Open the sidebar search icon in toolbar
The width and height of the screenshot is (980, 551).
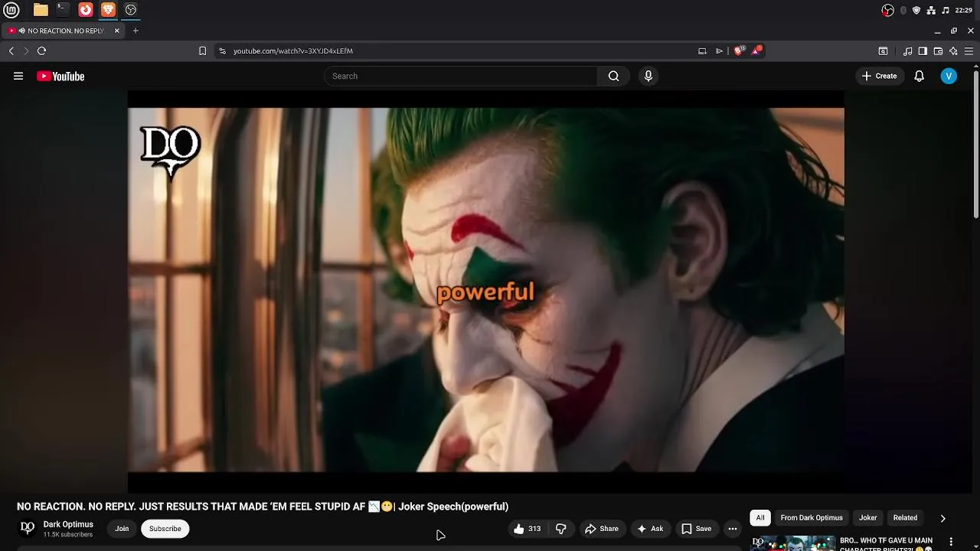coord(883,51)
